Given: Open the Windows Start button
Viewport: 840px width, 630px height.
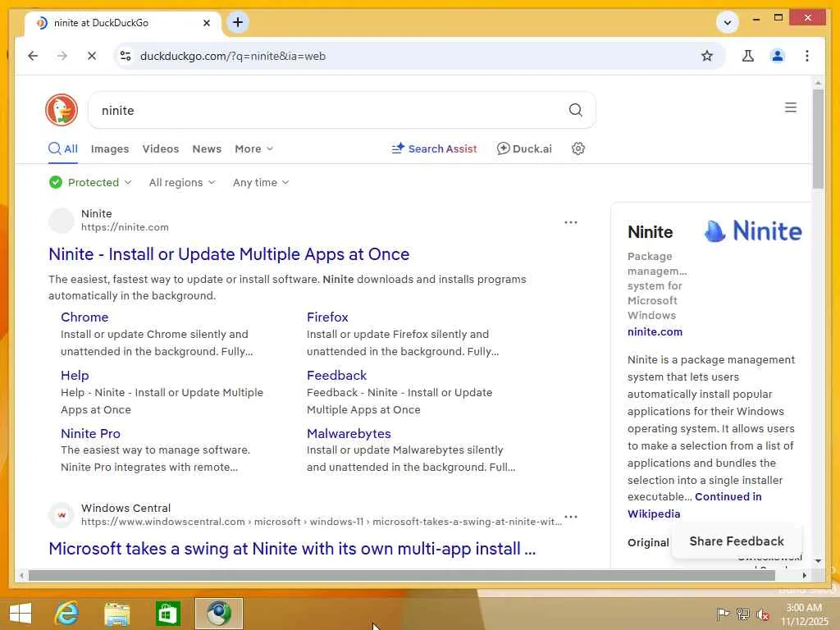Looking at the screenshot, I should click(x=21, y=614).
